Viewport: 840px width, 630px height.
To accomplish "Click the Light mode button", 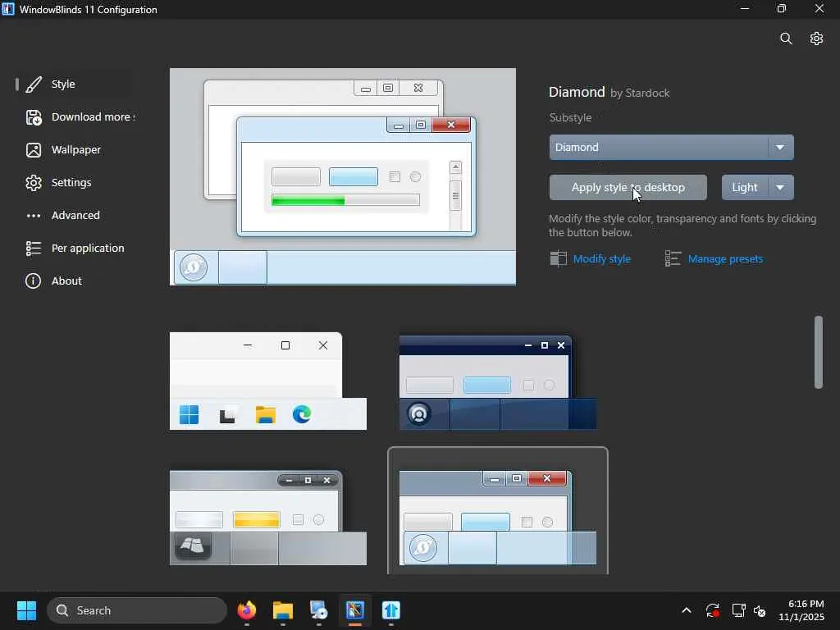I will pos(745,188).
